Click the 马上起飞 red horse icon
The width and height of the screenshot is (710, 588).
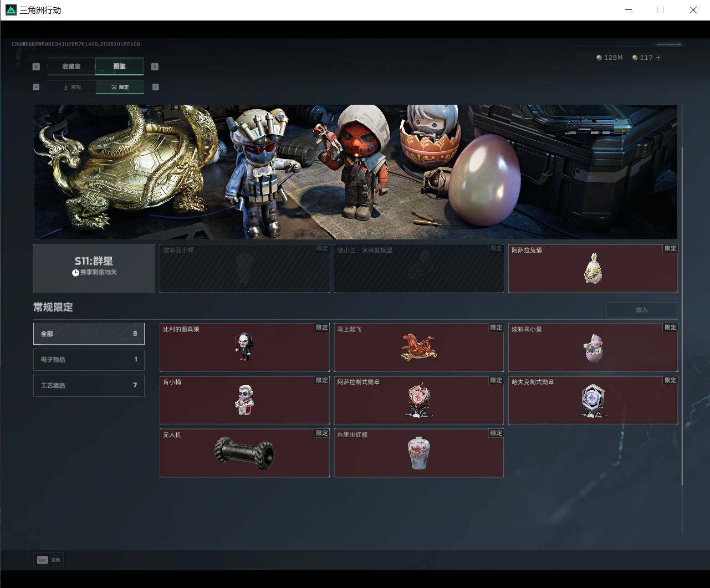pos(418,347)
